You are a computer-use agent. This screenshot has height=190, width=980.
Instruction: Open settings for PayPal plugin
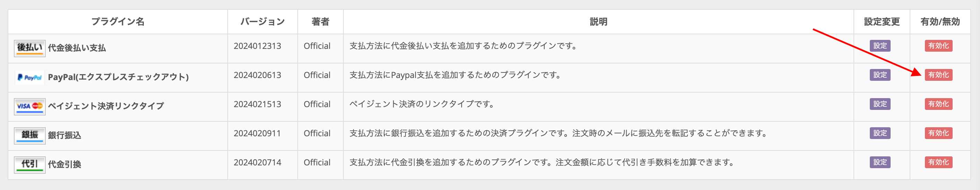tap(880, 75)
